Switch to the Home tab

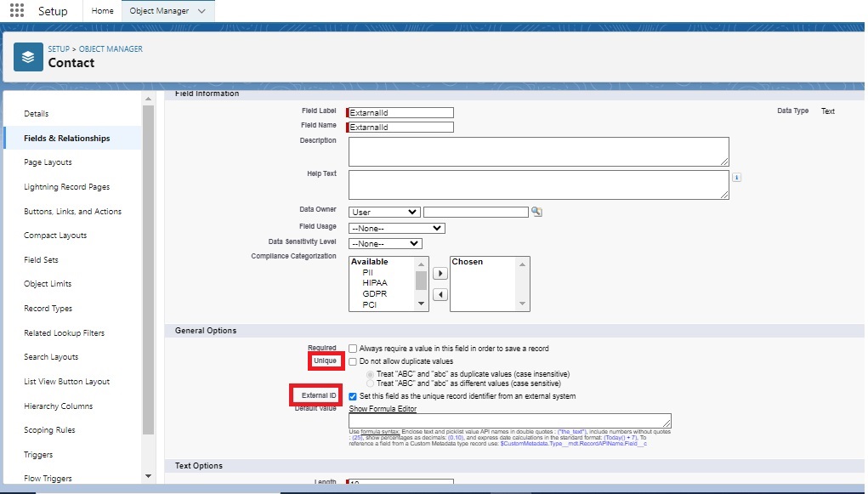[102, 11]
